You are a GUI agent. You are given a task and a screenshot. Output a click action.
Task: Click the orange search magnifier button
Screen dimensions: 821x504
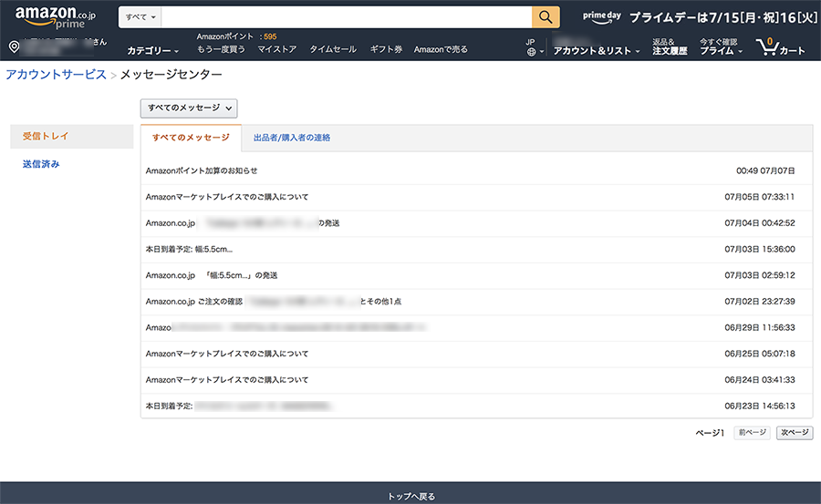[x=546, y=16]
